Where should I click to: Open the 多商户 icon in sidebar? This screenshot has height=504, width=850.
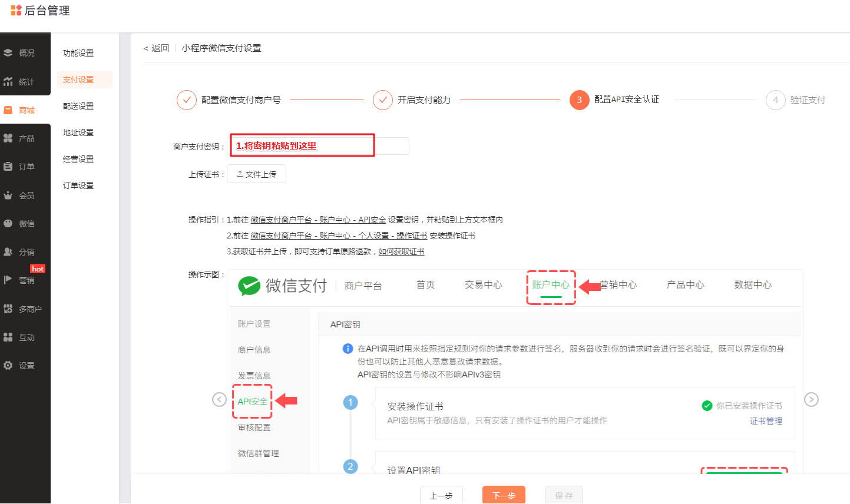(x=8, y=309)
